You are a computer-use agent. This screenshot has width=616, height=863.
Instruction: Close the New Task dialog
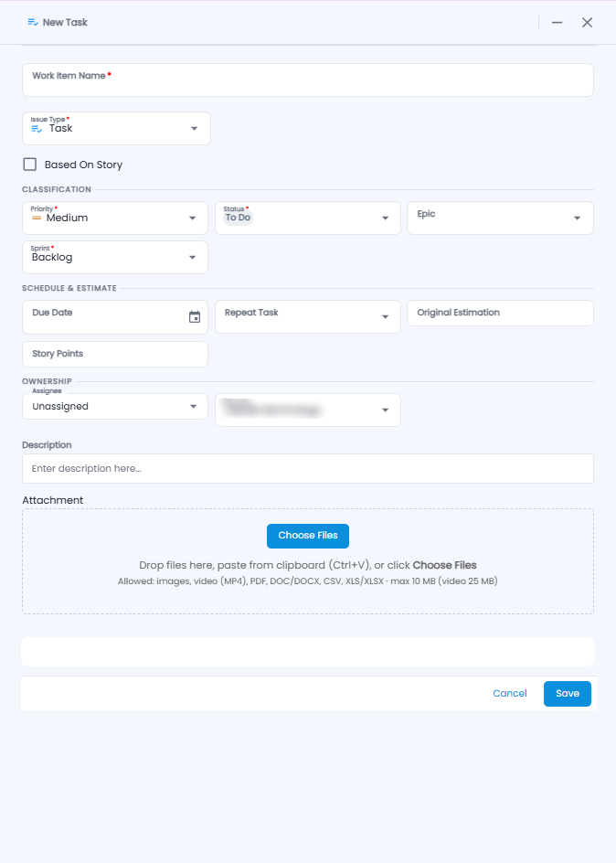tap(587, 23)
